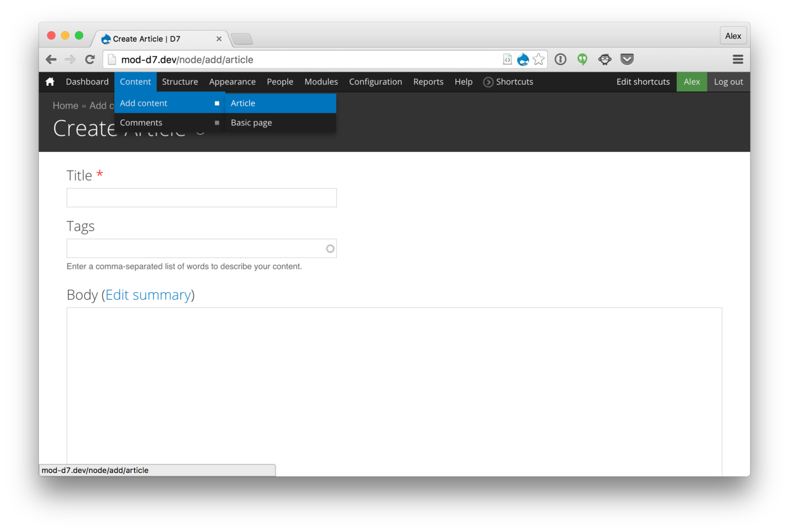
Task: Click into the Title text field
Action: pos(202,197)
